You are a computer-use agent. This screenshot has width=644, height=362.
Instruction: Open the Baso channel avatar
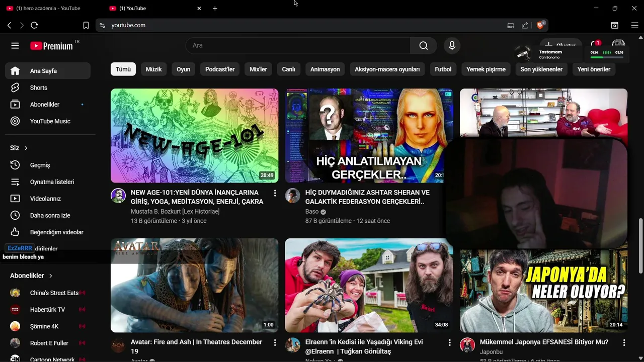[293, 196]
